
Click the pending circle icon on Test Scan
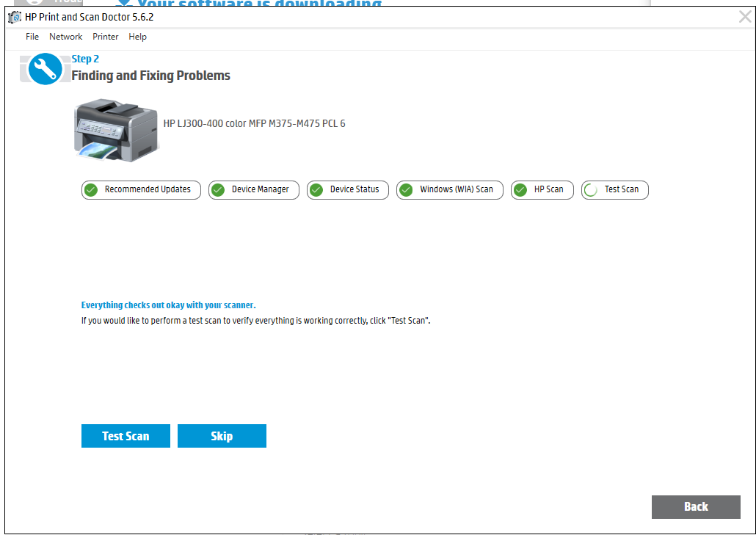tap(591, 189)
